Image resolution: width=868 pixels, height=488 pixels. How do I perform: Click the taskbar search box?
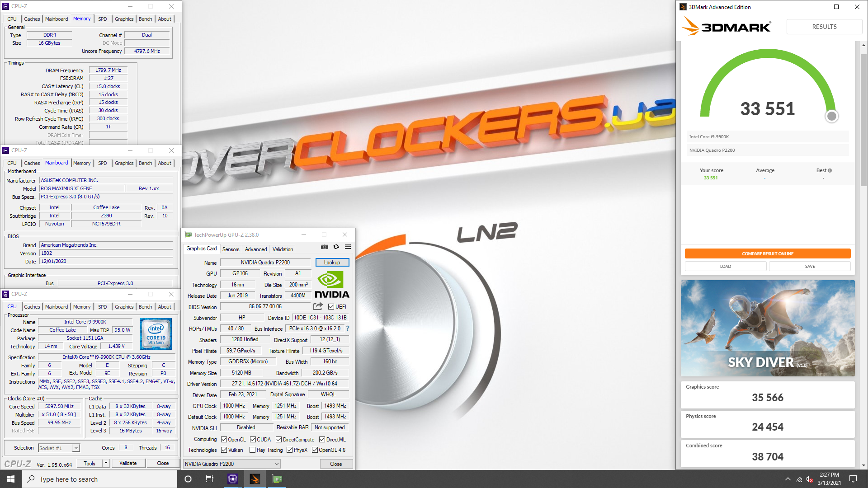point(99,479)
